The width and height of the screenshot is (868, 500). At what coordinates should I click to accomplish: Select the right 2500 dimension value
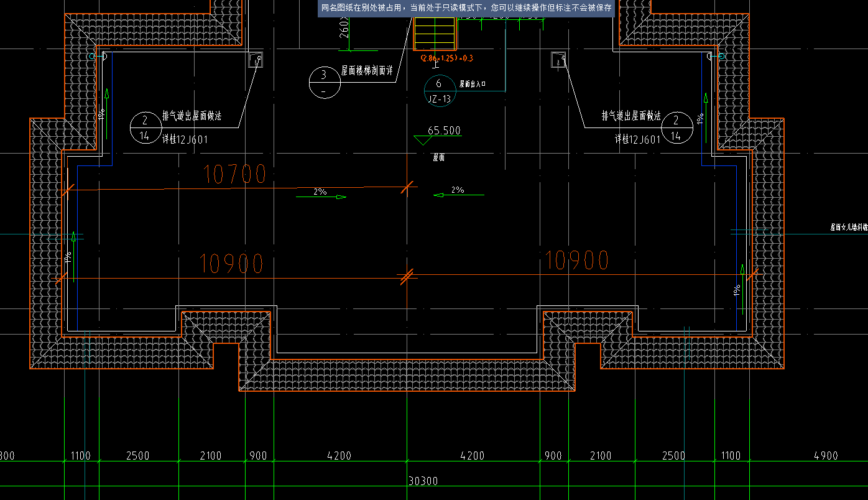tap(673, 456)
